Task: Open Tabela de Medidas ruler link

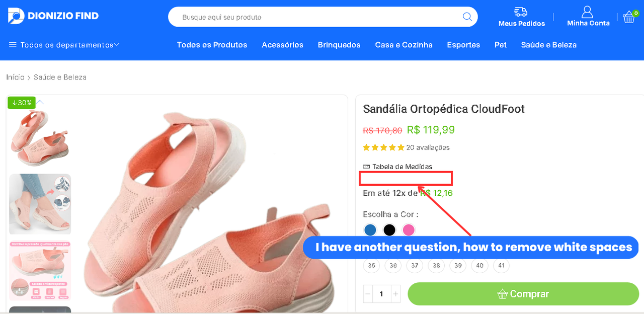Action: (397, 167)
